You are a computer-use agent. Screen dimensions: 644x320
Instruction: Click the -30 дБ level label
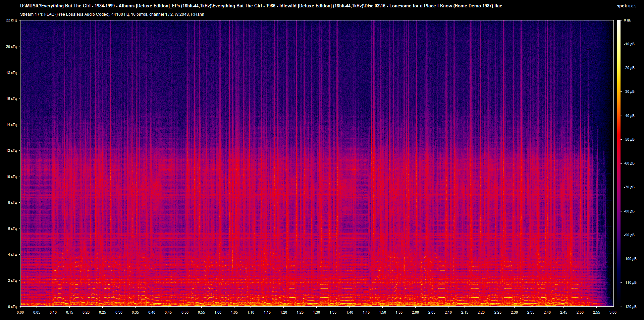(x=629, y=92)
